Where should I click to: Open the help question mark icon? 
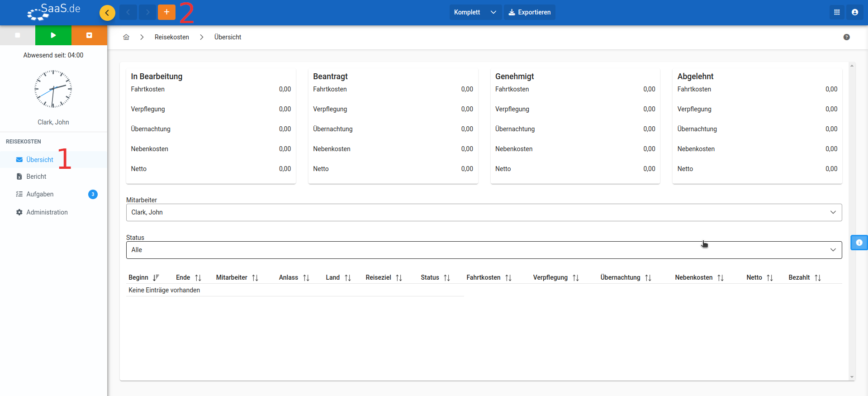(847, 37)
